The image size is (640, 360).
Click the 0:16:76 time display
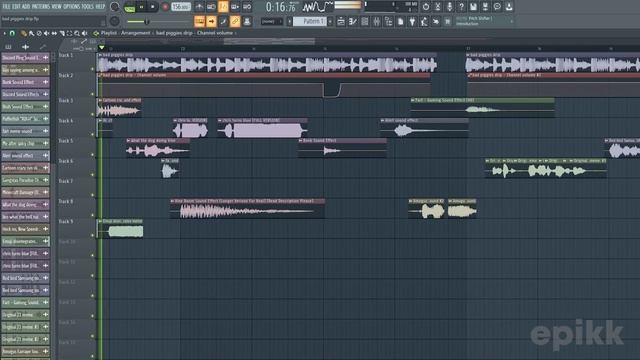pos(280,7)
